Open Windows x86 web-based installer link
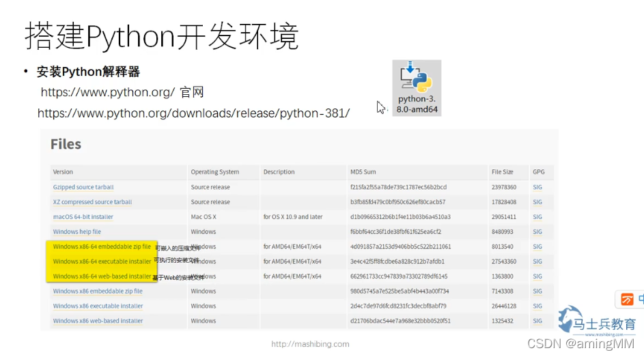 click(98, 320)
